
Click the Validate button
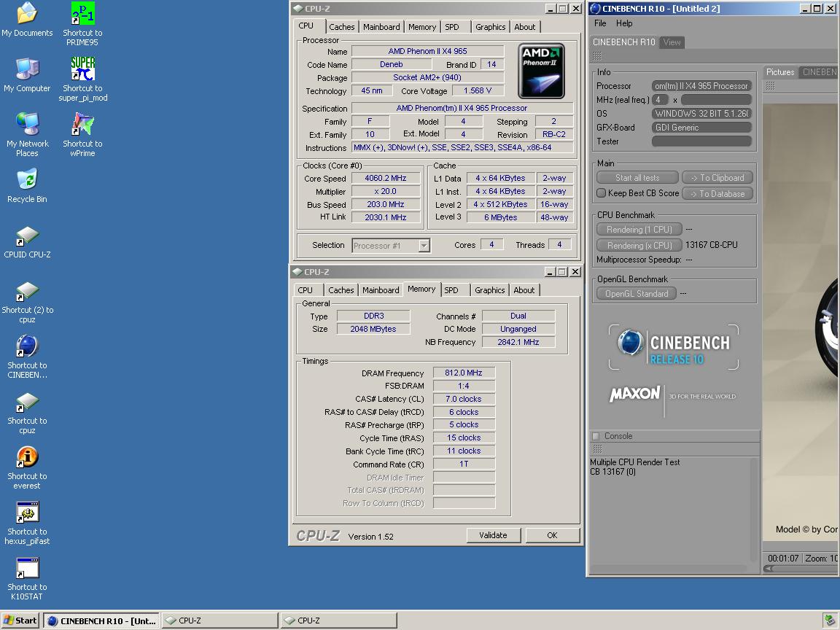click(x=493, y=535)
